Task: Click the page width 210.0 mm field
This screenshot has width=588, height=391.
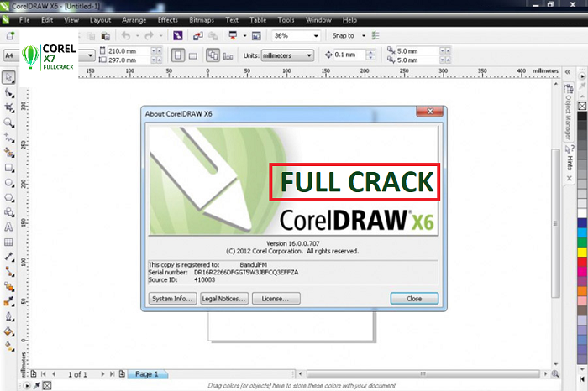Action: [129, 50]
